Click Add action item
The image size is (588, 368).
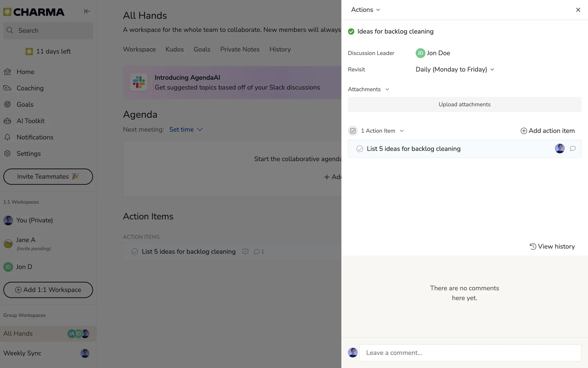coord(547,131)
